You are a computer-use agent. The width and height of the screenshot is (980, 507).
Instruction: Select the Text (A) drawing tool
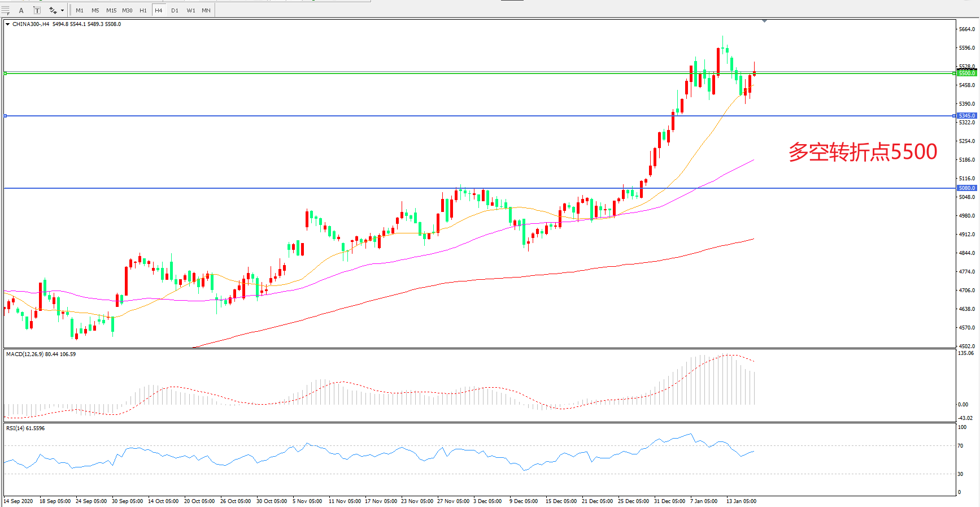(21, 10)
